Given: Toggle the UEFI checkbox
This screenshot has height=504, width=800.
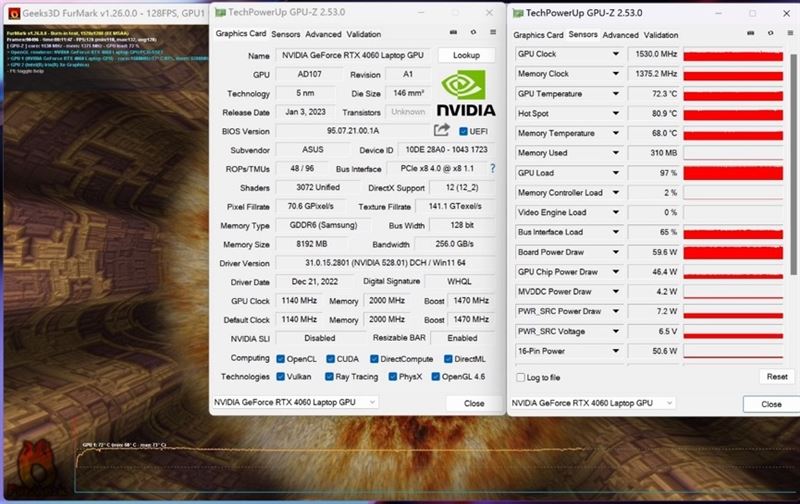Looking at the screenshot, I should tap(463, 131).
